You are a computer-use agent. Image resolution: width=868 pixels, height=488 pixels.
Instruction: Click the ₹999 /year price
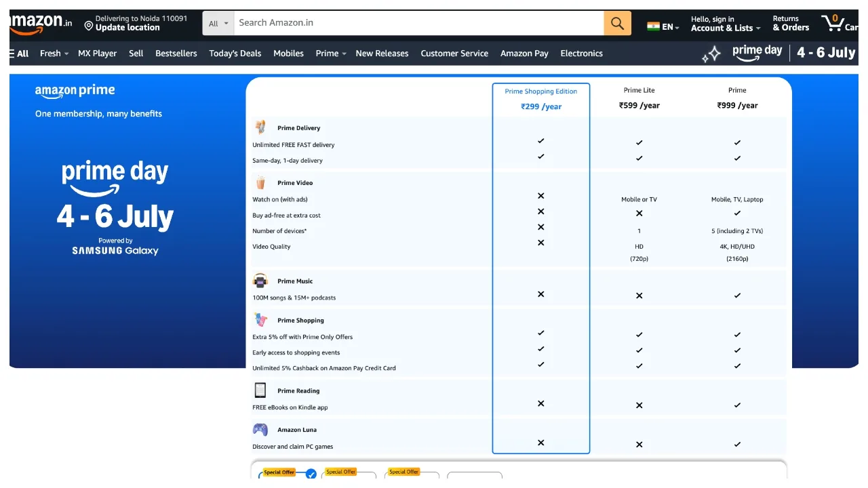pos(738,106)
